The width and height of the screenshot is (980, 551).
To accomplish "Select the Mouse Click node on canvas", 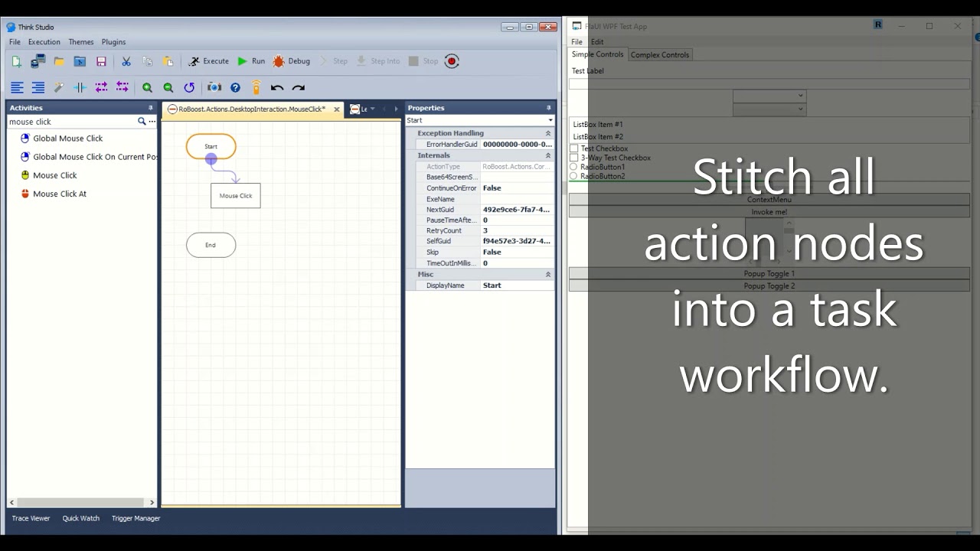I will pyautogui.click(x=236, y=196).
